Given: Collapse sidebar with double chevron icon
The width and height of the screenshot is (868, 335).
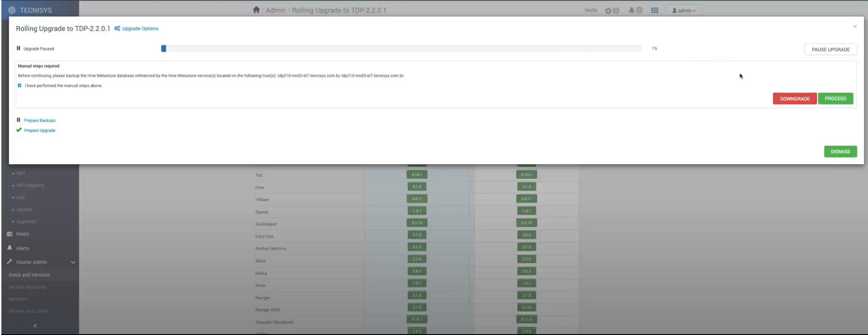Looking at the screenshot, I should click(35, 326).
